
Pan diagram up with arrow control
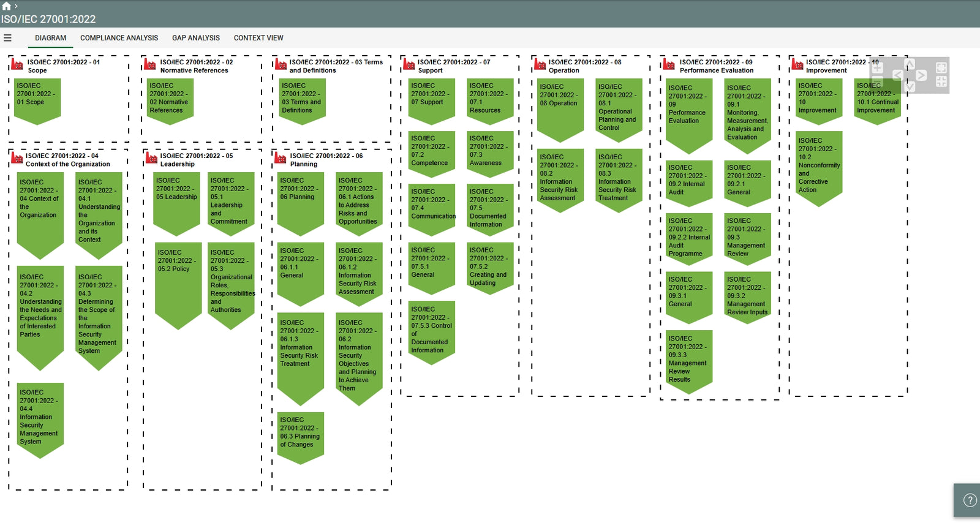[x=910, y=64]
